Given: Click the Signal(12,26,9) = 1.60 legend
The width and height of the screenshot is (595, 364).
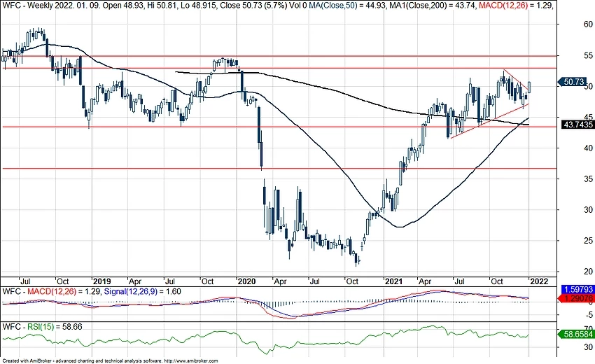Looking at the screenshot, I should 142,291.
